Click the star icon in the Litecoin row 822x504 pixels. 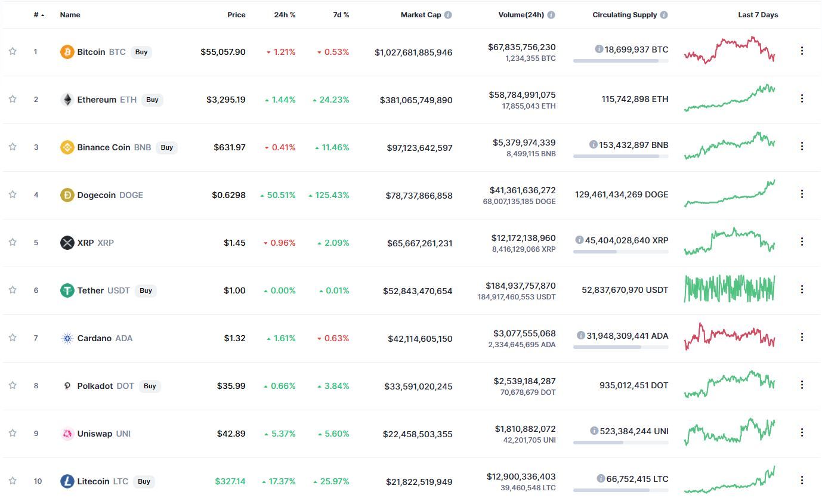pos(13,481)
